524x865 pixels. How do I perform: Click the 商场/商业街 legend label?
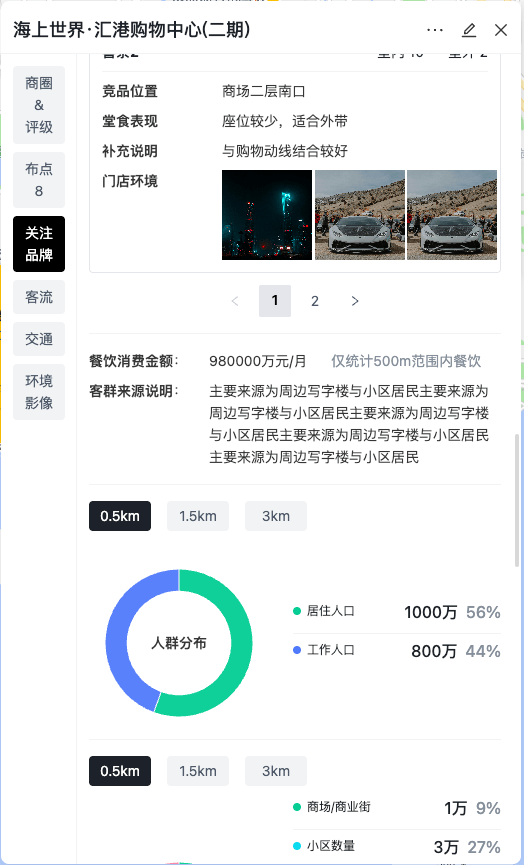coord(339,807)
